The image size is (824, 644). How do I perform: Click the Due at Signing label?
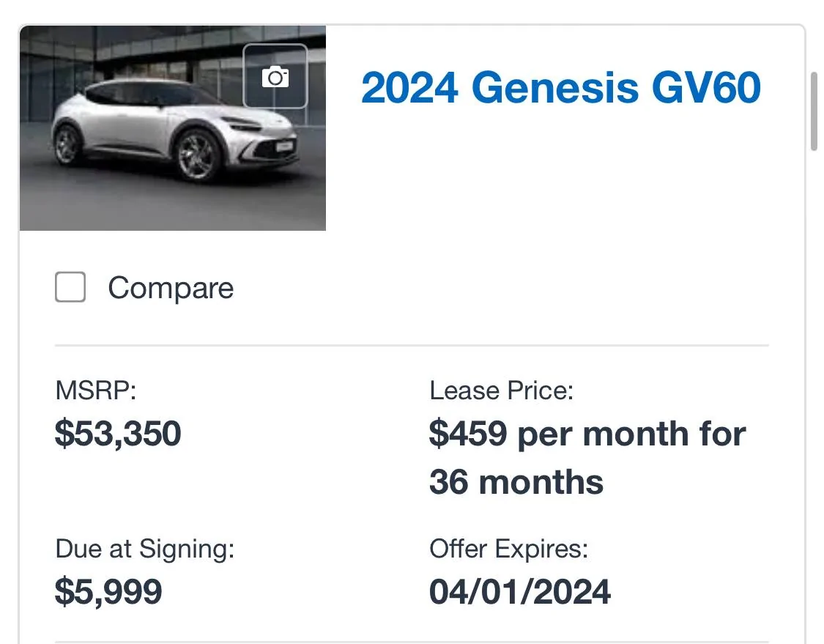[x=145, y=549]
